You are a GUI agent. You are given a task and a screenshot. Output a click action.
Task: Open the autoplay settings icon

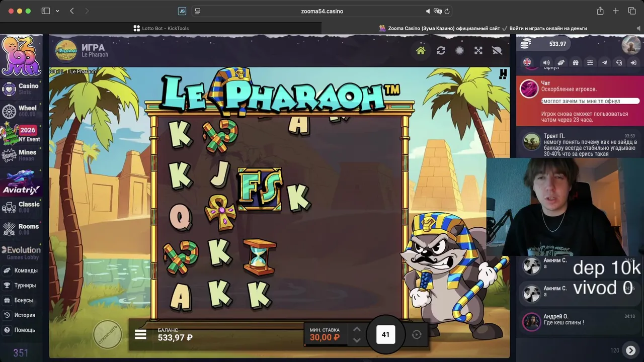point(417,335)
